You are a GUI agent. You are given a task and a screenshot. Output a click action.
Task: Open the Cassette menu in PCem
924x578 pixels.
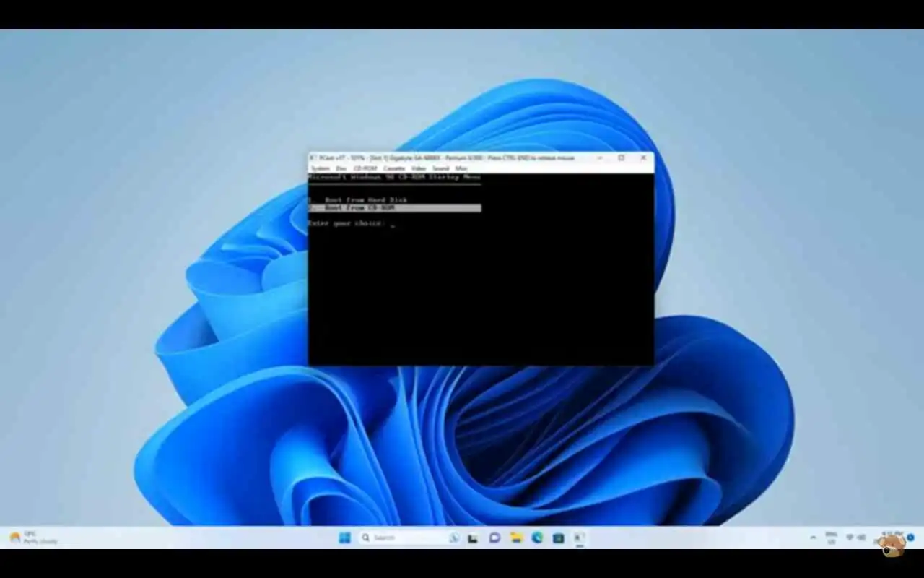[x=394, y=168]
